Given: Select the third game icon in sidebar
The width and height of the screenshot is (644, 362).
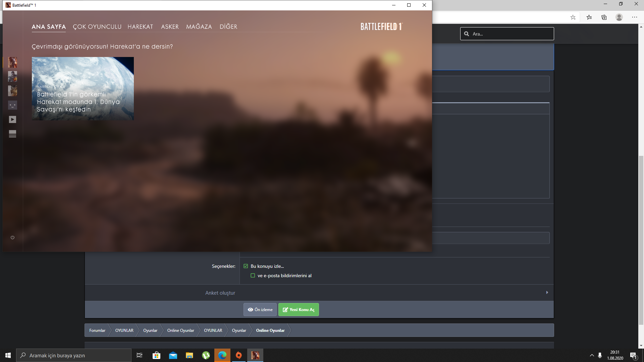Looking at the screenshot, I should click(x=12, y=91).
